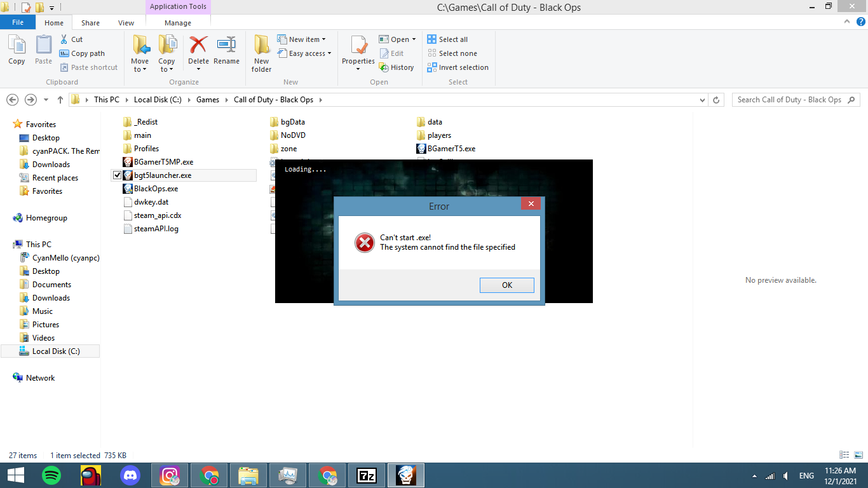This screenshot has width=868, height=488.
Task: Select the BlackOps.exe file
Action: coord(156,189)
